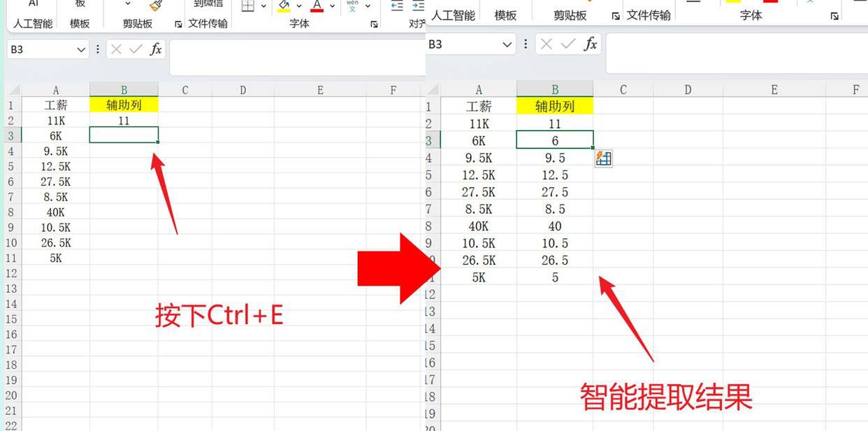Click the 工薪 header cell in the left sheet

(56, 105)
